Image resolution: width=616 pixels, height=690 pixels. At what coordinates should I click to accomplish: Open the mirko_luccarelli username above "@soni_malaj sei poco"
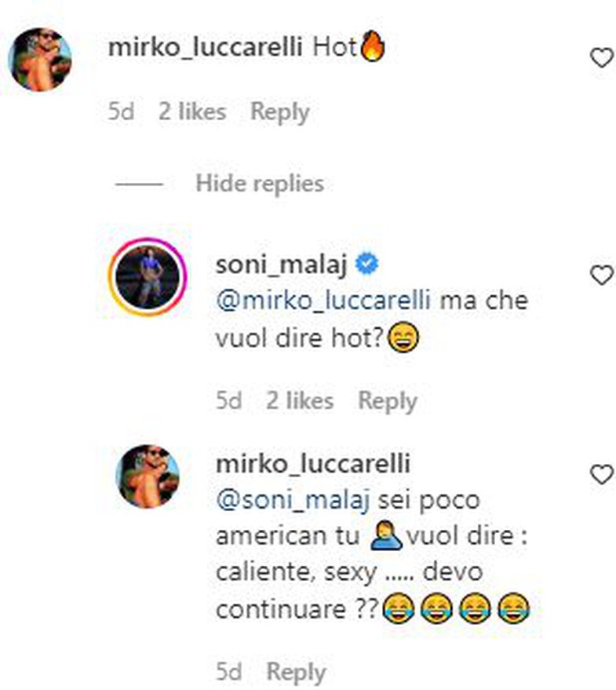click(x=312, y=465)
